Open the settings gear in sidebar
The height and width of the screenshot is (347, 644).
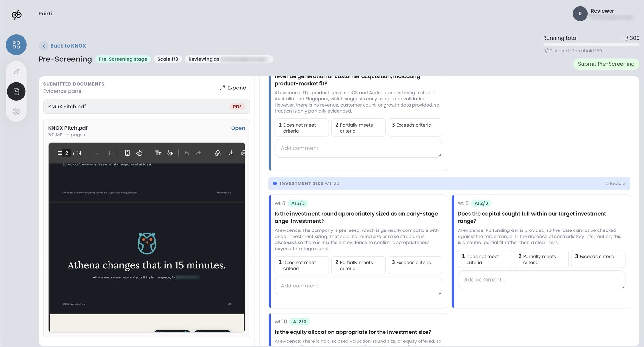[x=16, y=111]
